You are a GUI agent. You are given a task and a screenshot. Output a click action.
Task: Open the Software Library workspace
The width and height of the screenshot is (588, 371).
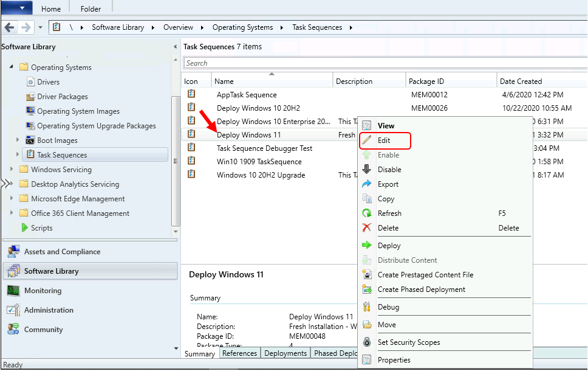tap(90, 271)
